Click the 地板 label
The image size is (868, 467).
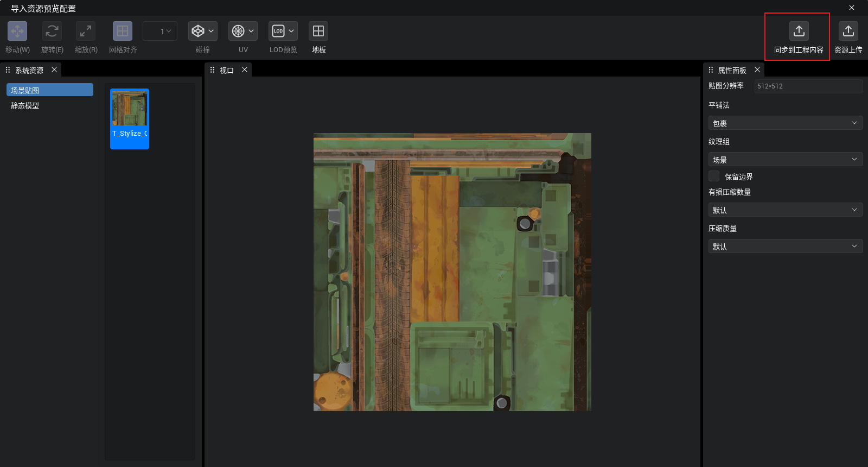tap(319, 49)
